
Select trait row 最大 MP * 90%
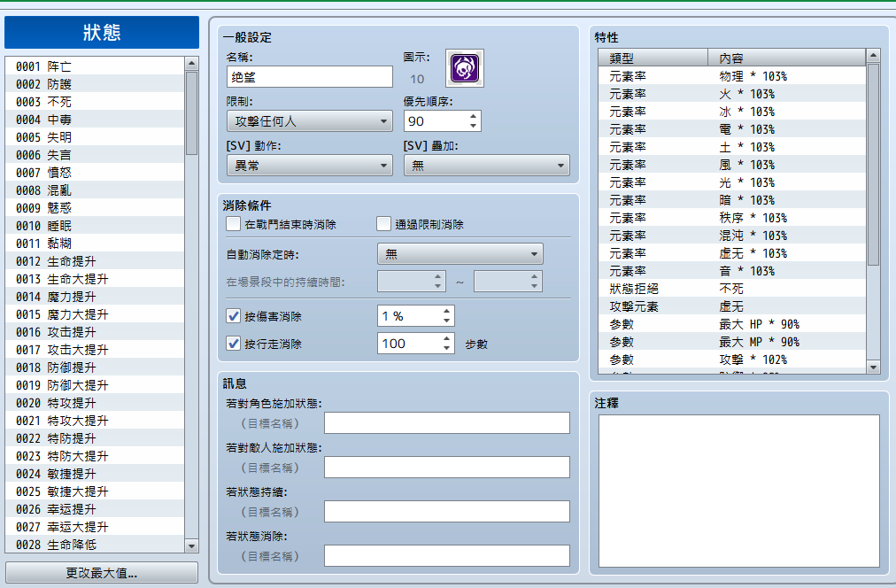click(732, 342)
